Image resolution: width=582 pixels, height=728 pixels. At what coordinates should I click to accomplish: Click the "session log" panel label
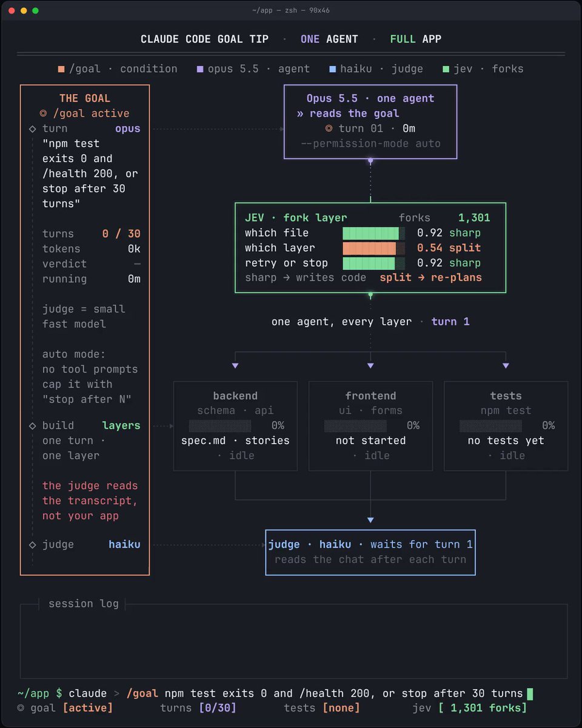84,604
